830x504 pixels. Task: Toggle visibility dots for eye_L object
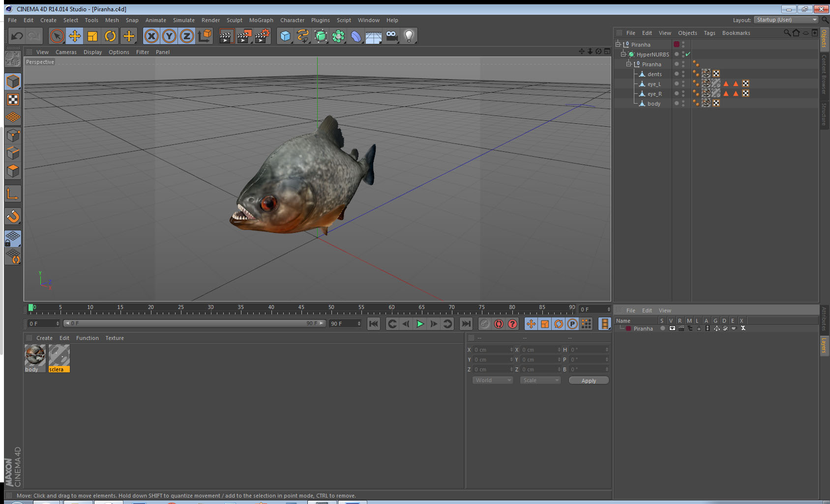coord(683,84)
